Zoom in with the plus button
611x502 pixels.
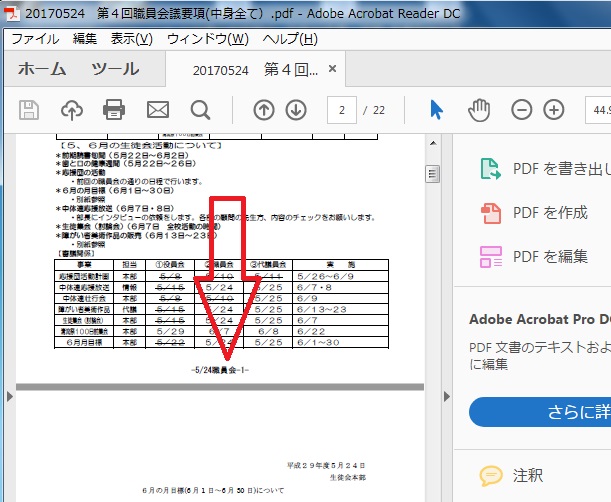(554, 109)
